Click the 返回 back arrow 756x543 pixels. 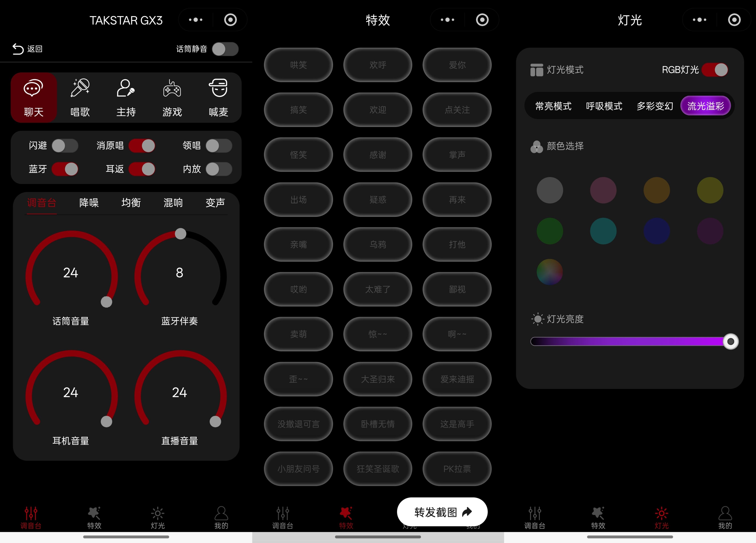point(18,49)
